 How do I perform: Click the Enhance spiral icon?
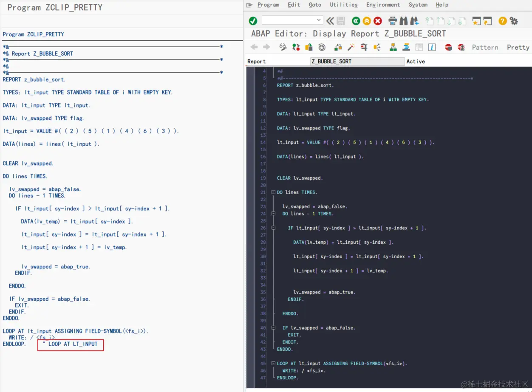click(x=322, y=47)
